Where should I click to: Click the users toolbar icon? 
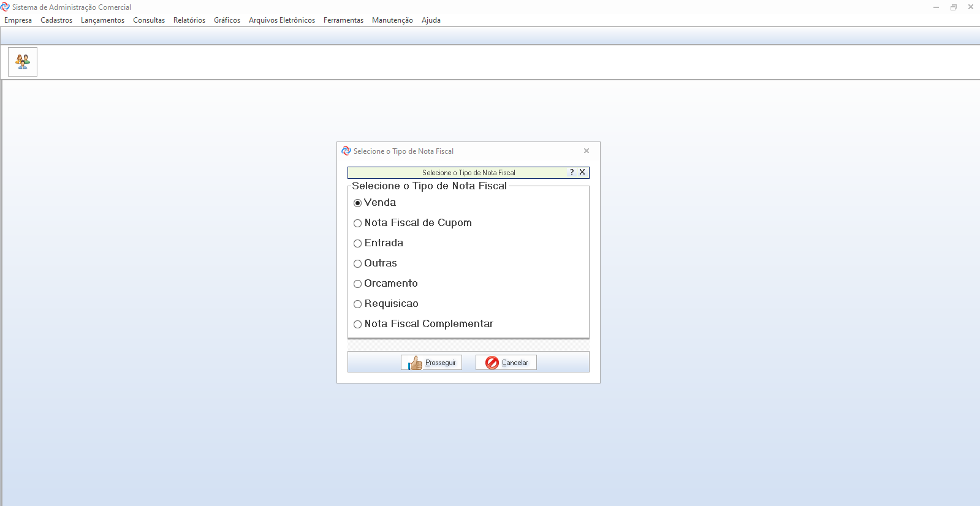click(23, 62)
